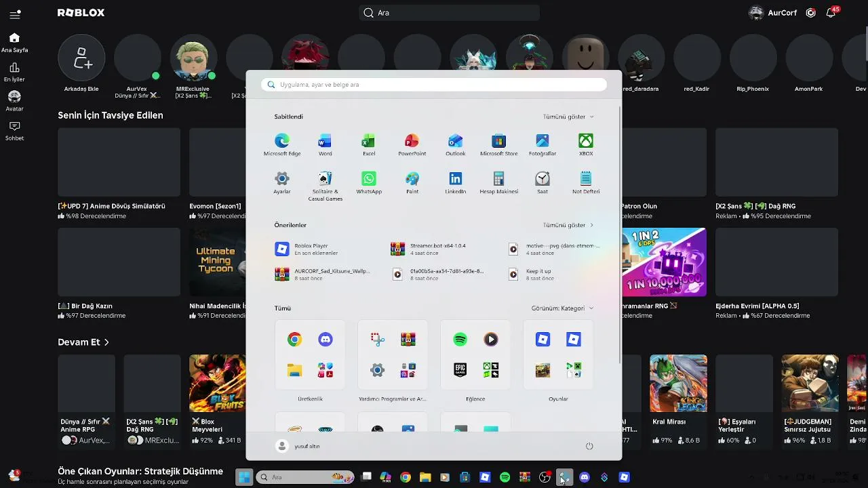
Task: Open Discord from the taskbar
Action: [585, 477]
